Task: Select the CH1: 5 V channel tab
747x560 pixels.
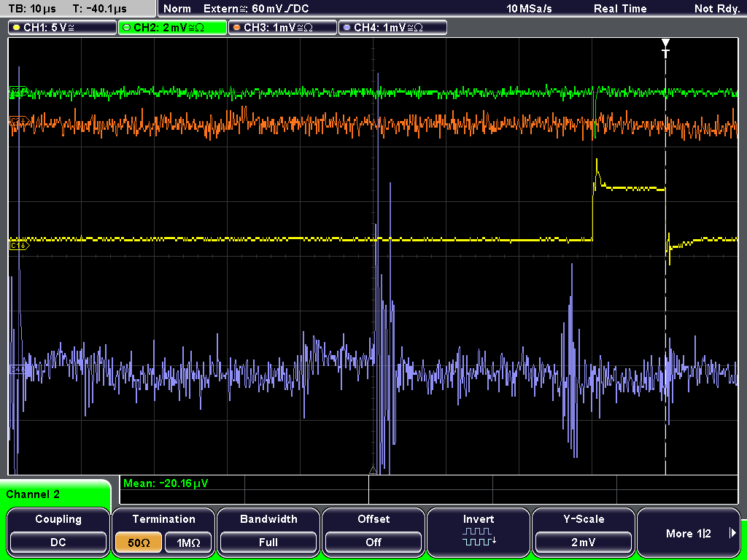Action: (x=63, y=28)
